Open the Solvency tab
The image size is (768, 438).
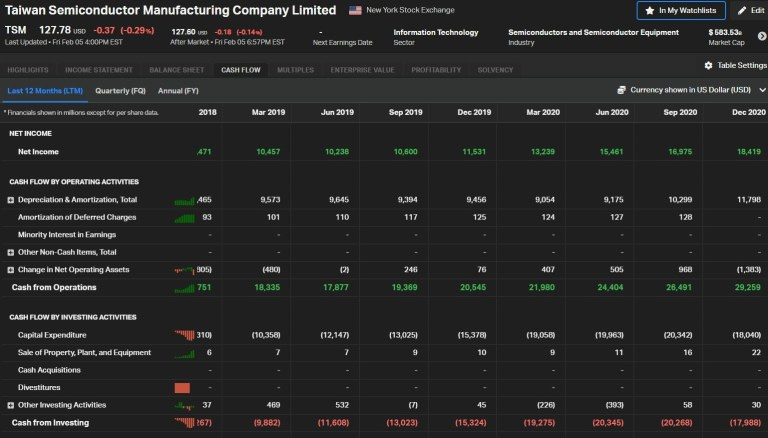(x=495, y=70)
